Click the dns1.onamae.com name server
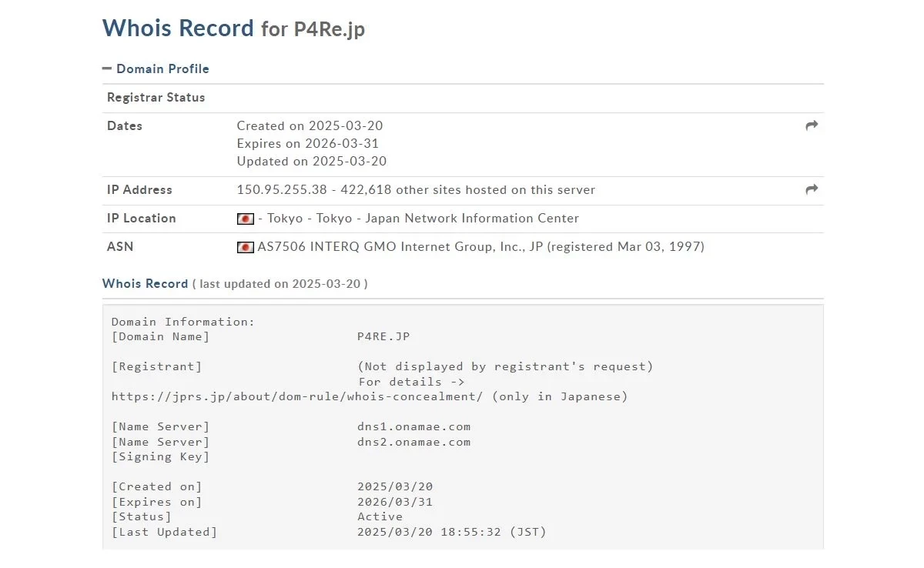Image resolution: width=924 pixels, height=568 pixels. (x=413, y=426)
